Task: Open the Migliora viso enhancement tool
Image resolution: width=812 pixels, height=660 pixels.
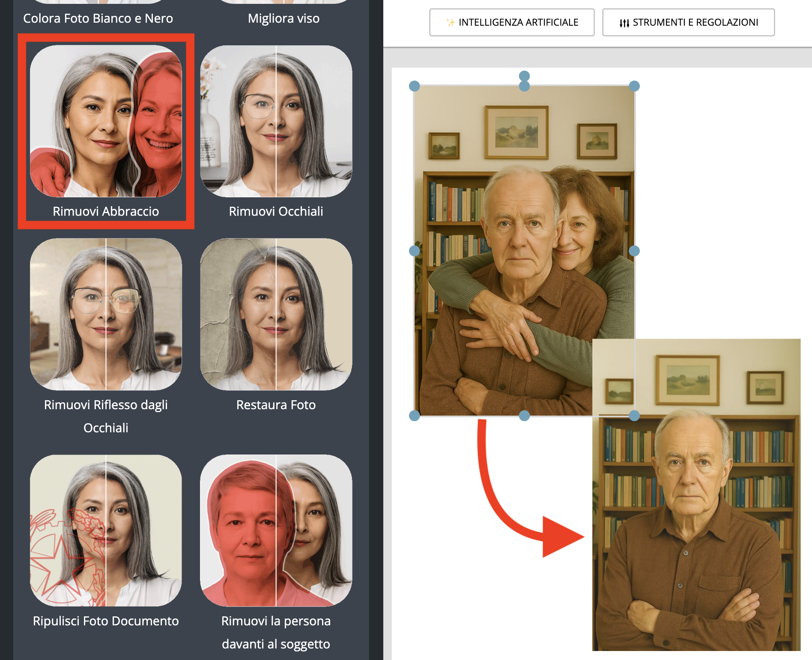Action: 284,18
